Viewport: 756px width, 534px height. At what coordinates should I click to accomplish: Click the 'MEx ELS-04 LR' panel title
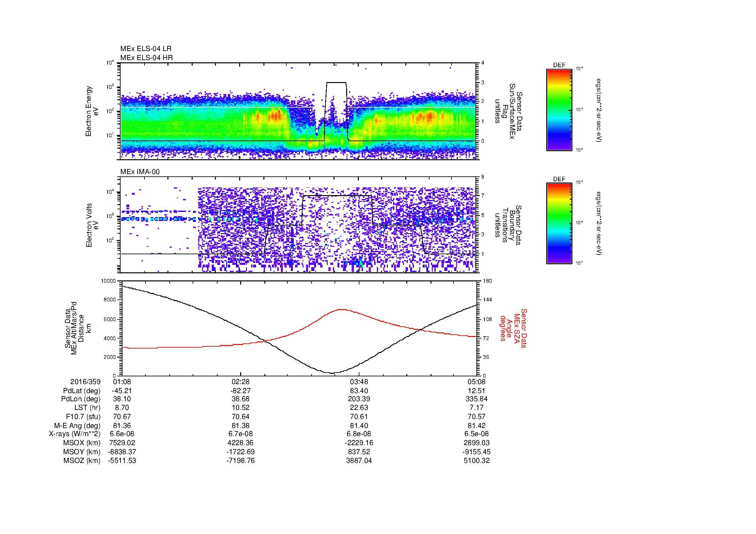tap(146, 49)
